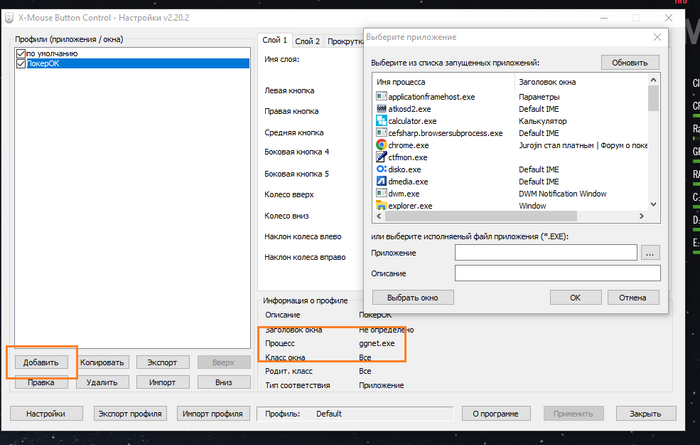The height and width of the screenshot is (445, 700).
Task: Click the X-Mouse Button Control title bar icon
Action: [9, 18]
